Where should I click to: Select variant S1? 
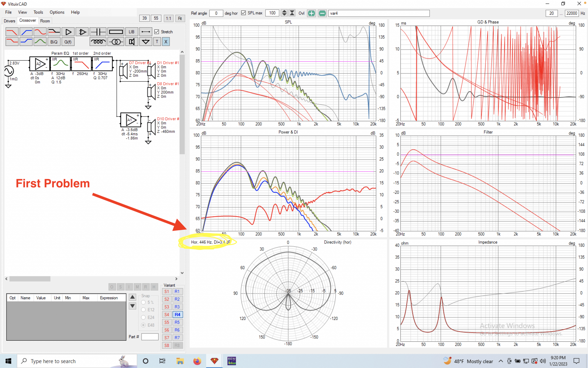click(x=167, y=292)
